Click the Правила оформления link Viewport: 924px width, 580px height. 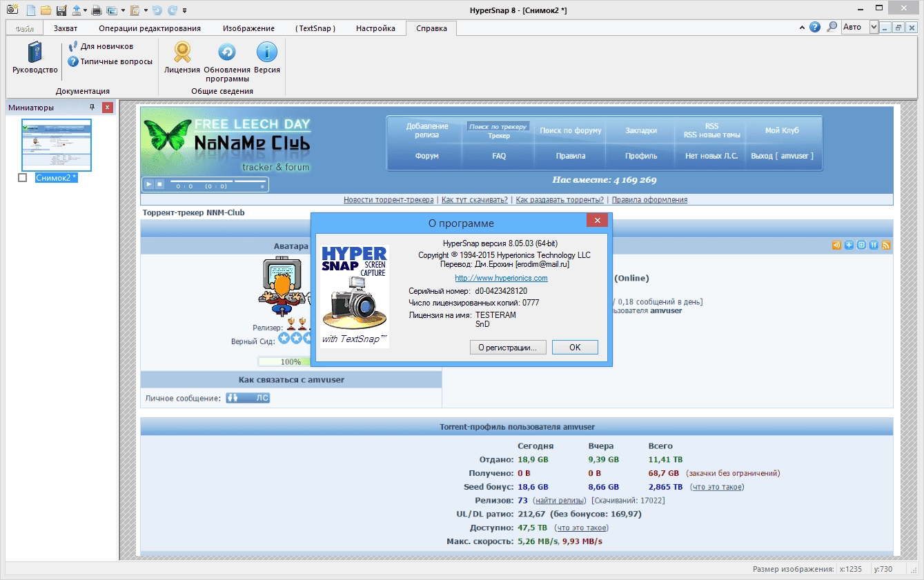tap(649, 200)
